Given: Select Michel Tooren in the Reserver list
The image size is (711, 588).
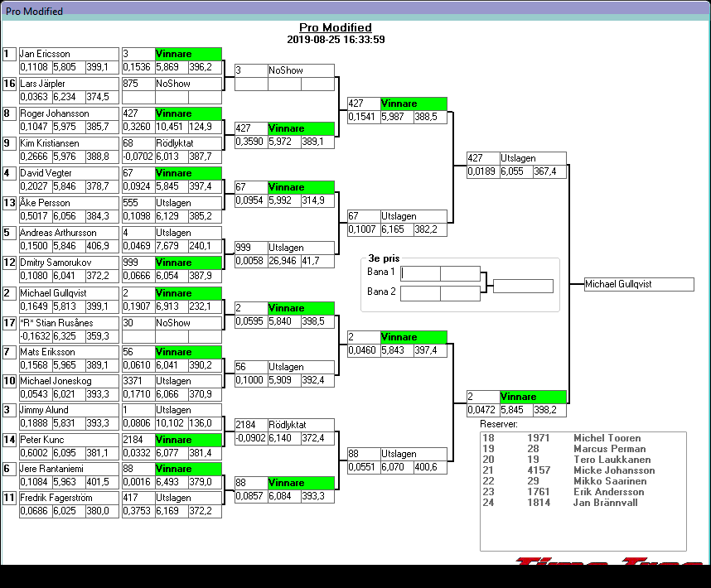Looking at the screenshot, I should click(607, 438).
